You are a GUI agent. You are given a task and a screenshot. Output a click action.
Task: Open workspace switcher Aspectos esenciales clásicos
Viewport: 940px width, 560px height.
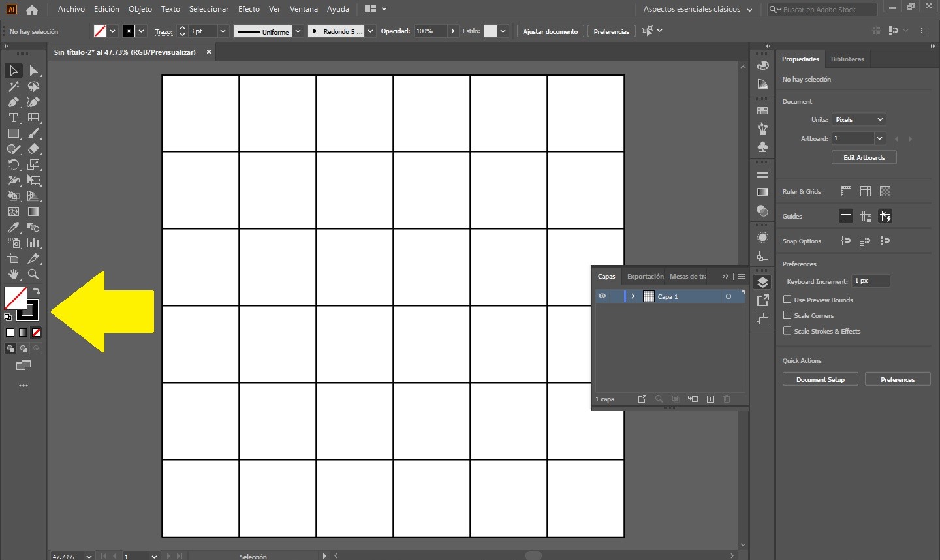click(x=698, y=10)
